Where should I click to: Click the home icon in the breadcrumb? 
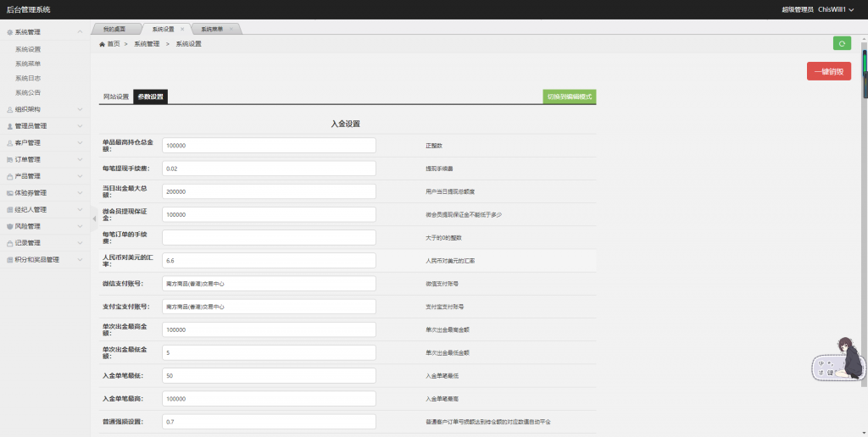point(103,44)
